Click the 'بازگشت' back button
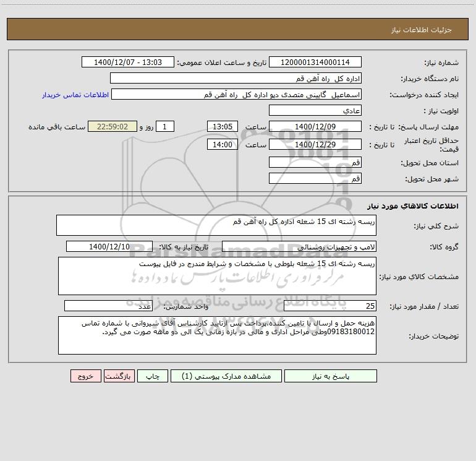This screenshot has height=461, width=476. (119, 376)
